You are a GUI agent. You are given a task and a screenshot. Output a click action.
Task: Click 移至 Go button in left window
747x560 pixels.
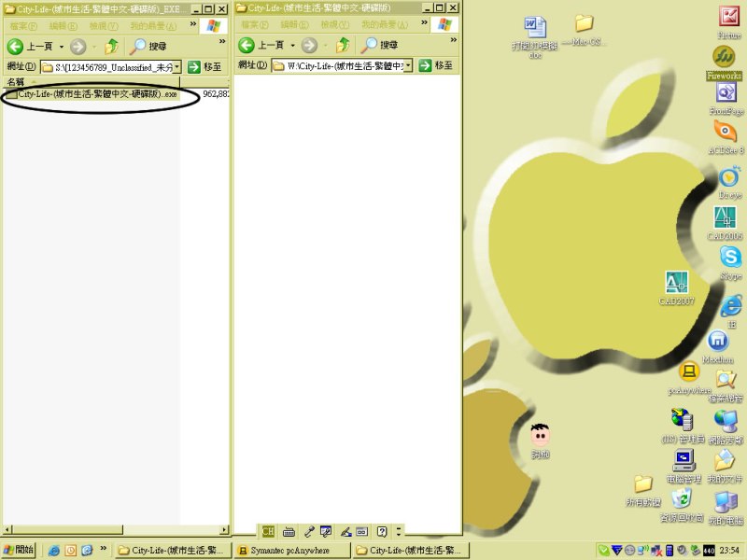[204, 67]
